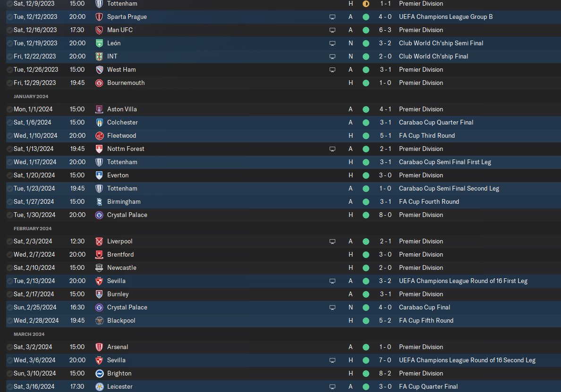This screenshot has height=392, width=561.
Task: Open the León club crest
Action: (99, 43)
